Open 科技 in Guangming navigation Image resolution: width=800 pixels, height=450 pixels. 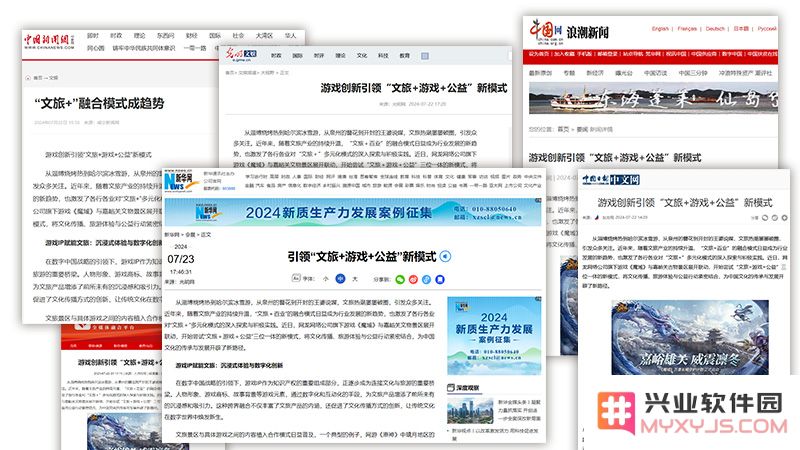tap(383, 56)
